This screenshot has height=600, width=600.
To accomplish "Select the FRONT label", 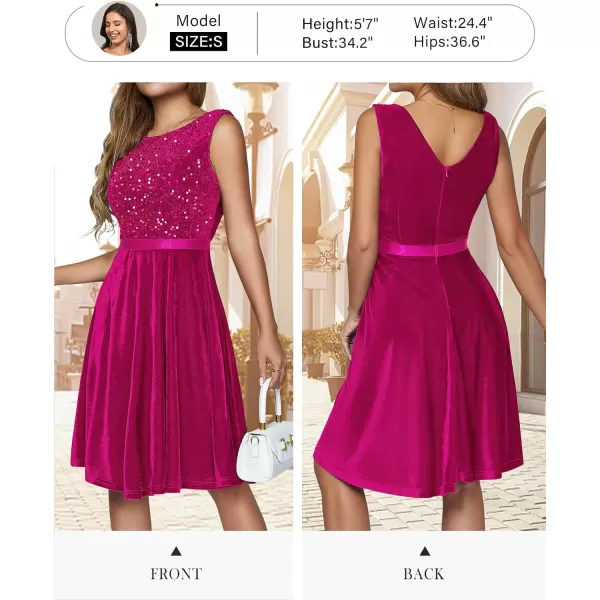I will click(176, 574).
